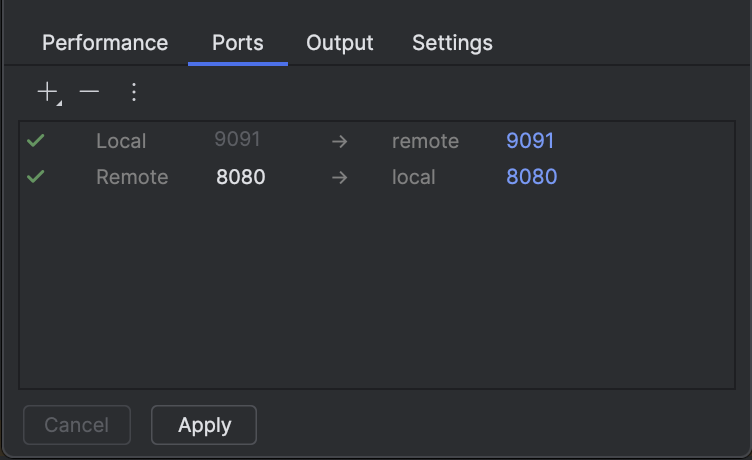Screen dimensions: 752x460
Task: Toggle the checkmark for Local 9091 forwarding
Action: pyautogui.click(x=35, y=141)
